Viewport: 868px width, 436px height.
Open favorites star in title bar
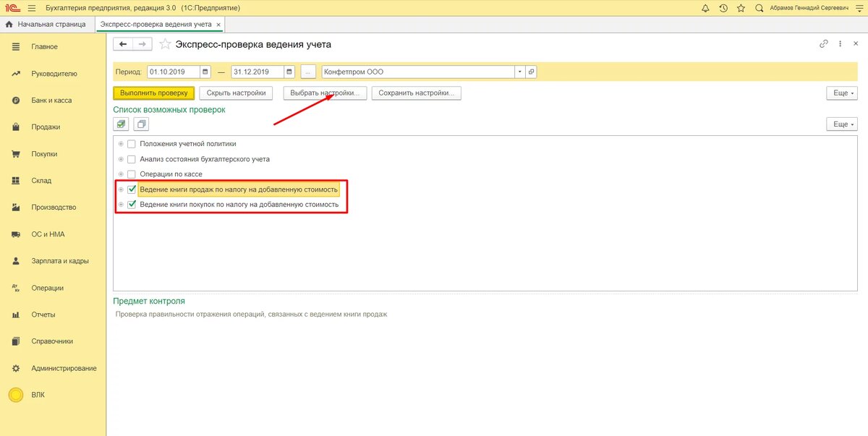(x=741, y=8)
